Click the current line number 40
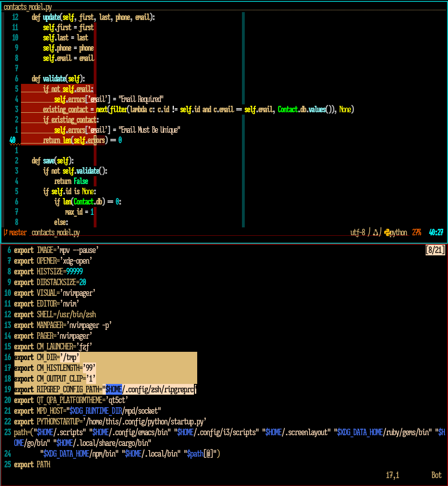 click(x=13, y=140)
